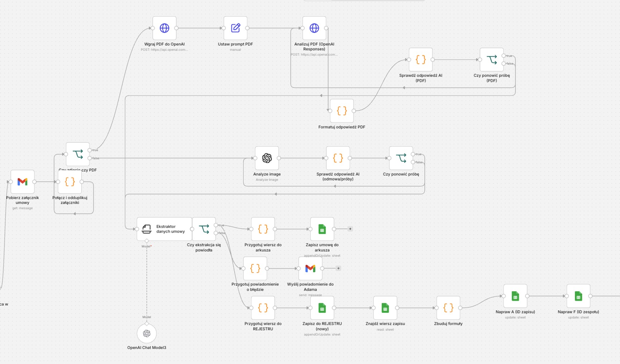Select the Połącz i oddupilkuj załączniki node
Screen dimensions: 620x364
(70, 182)
